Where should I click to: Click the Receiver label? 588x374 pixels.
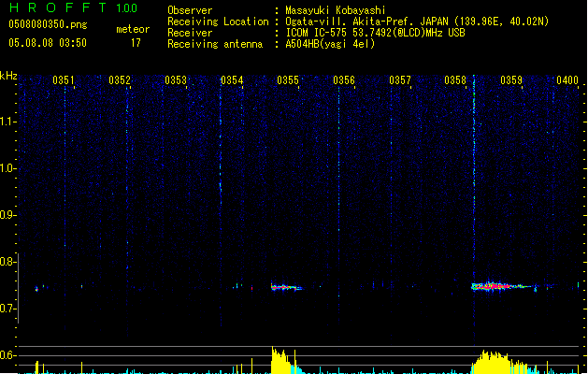click(x=190, y=33)
